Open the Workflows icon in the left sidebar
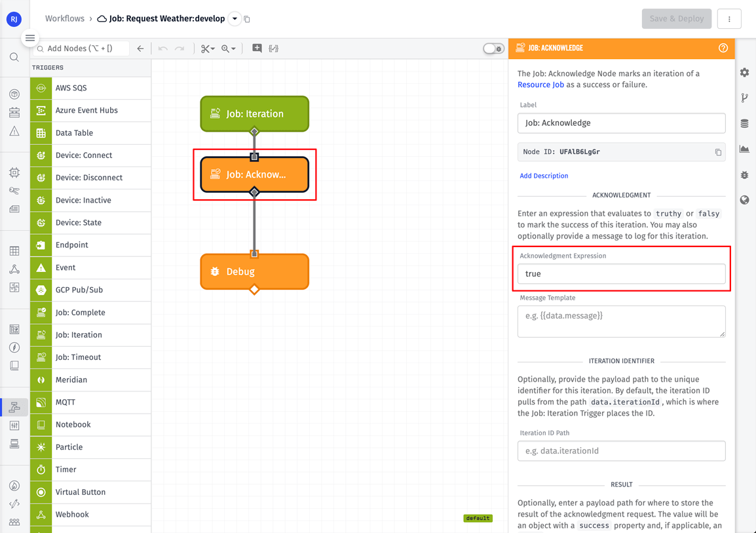Viewport: 756px width, 533px height. pyautogui.click(x=14, y=407)
